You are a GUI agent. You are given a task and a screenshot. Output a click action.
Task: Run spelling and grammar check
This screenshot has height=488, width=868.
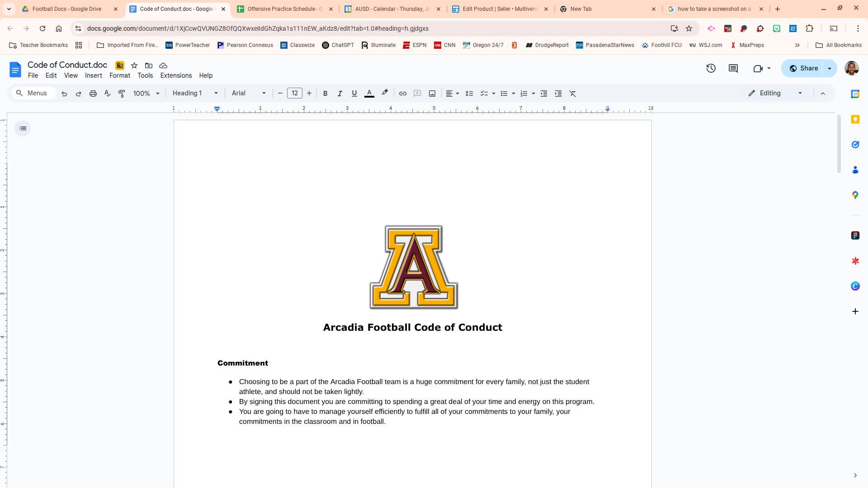point(108,94)
